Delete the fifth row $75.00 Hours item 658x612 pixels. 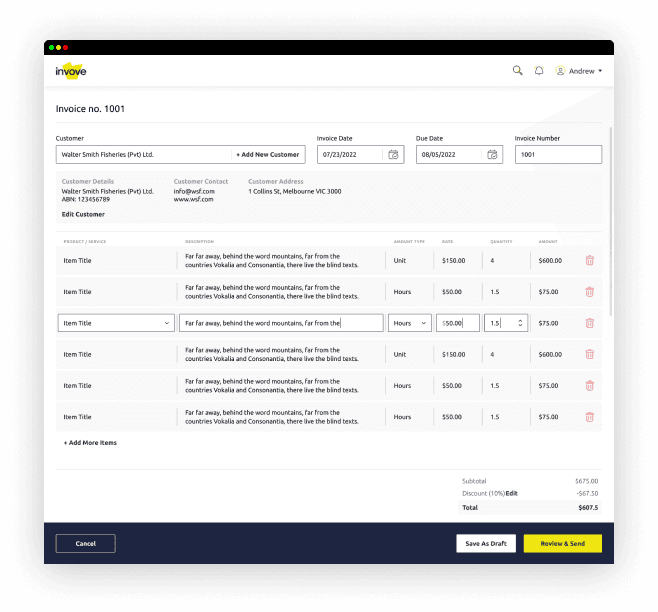pyautogui.click(x=590, y=385)
